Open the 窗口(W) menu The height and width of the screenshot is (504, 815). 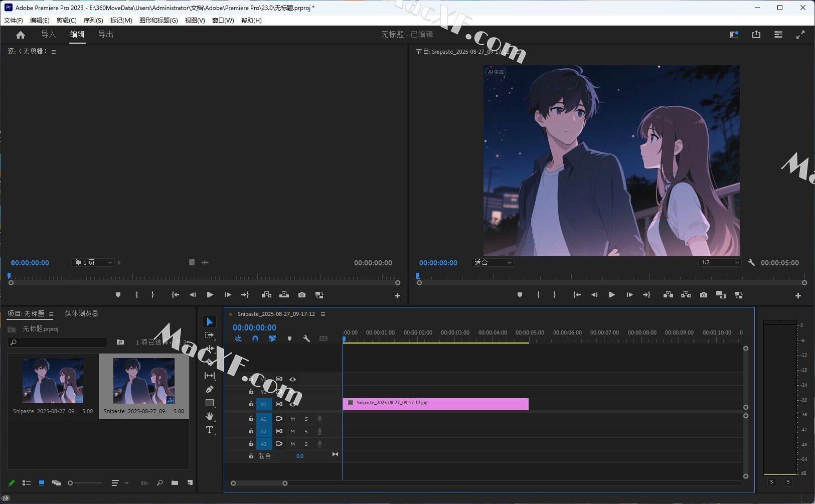[223, 21]
